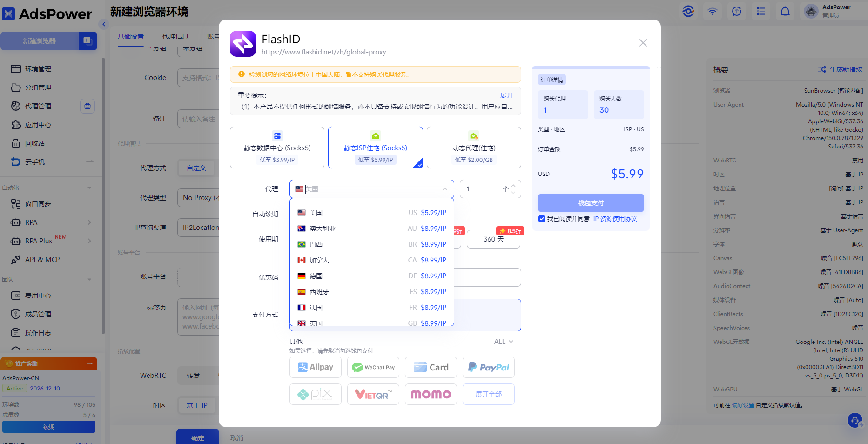The height and width of the screenshot is (444, 868).
Task: Close the FlashID dialog
Action: point(643,43)
